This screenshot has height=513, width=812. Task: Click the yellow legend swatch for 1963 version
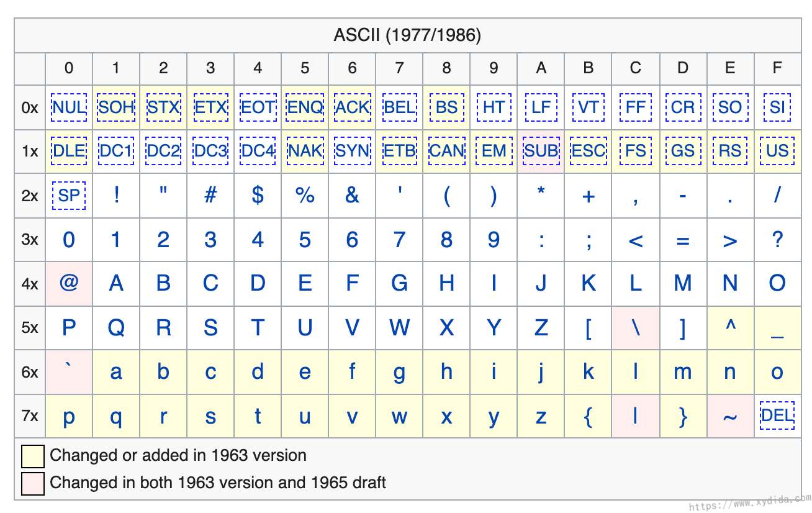click(33, 456)
